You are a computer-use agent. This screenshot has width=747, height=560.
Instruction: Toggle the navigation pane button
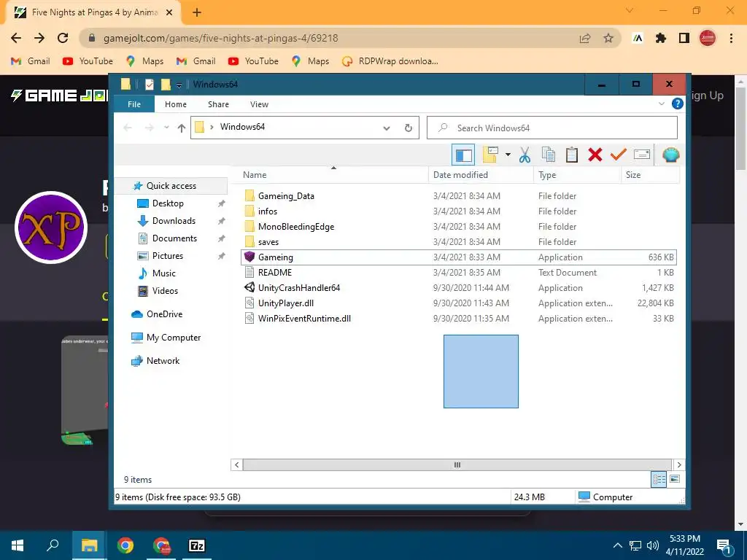pos(463,155)
